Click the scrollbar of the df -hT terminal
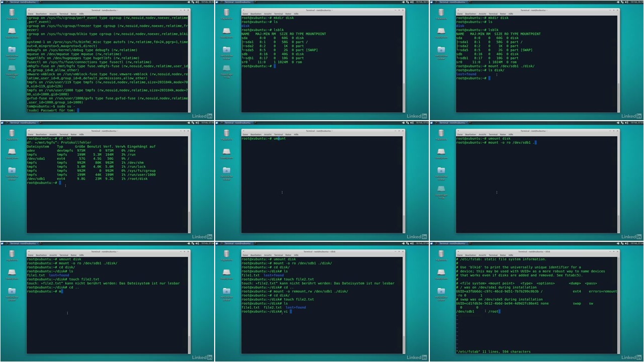Screen dimensions: 644x362 point(189,185)
